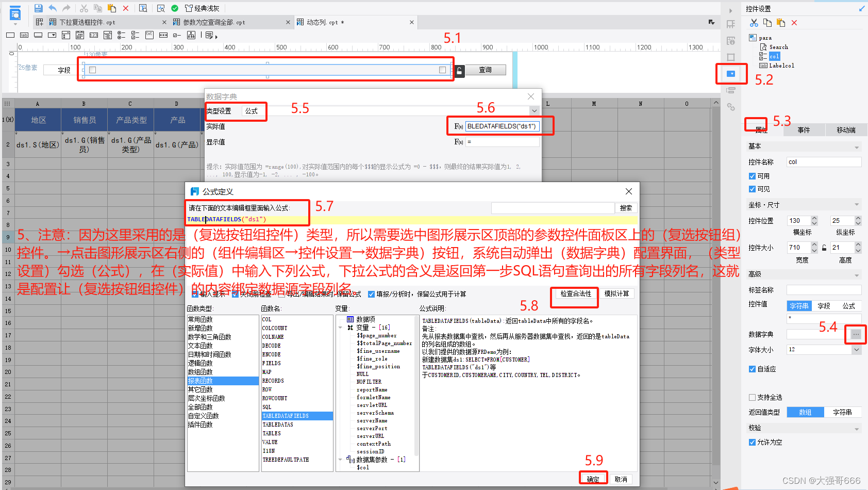This screenshot has width=868, height=490.
Task: Click the Undo arrow in the top toolbar
Action: click(53, 8)
